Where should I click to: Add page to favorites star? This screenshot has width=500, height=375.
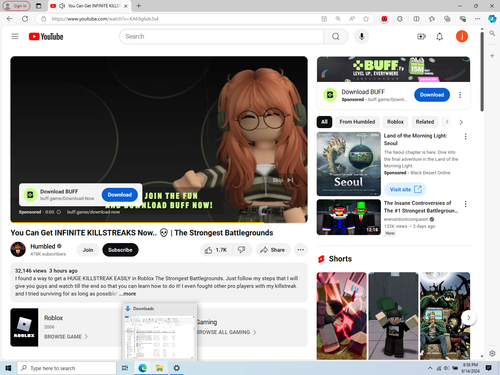coord(366,19)
